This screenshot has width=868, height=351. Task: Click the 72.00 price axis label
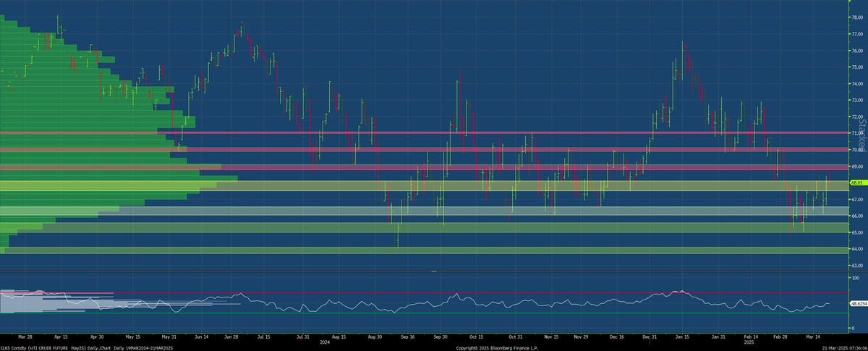click(x=856, y=117)
